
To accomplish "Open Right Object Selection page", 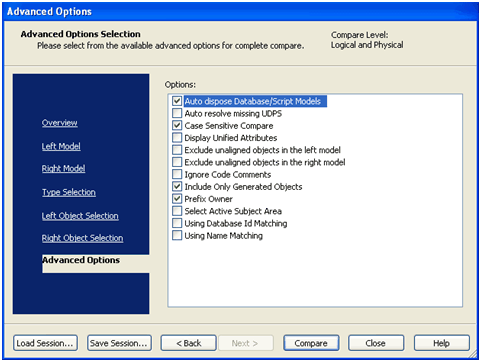I will point(82,238).
